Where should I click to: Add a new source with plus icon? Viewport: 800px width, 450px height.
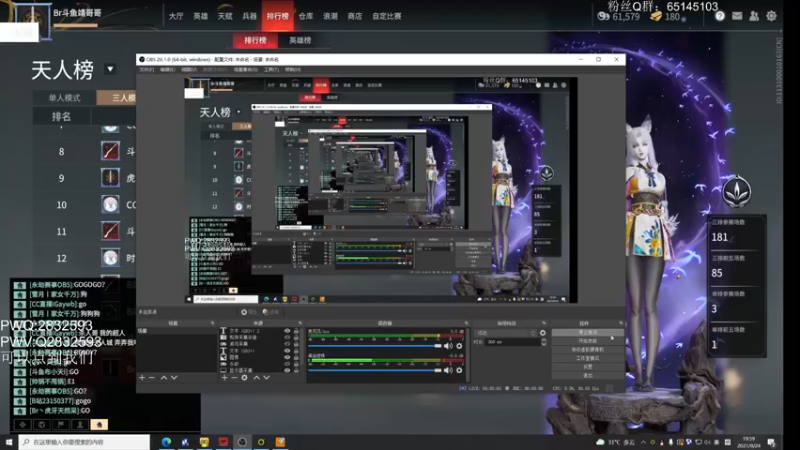point(224,378)
